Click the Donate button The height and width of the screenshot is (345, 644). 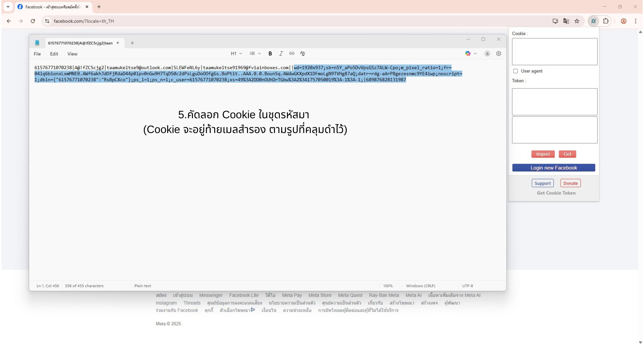pos(570,183)
